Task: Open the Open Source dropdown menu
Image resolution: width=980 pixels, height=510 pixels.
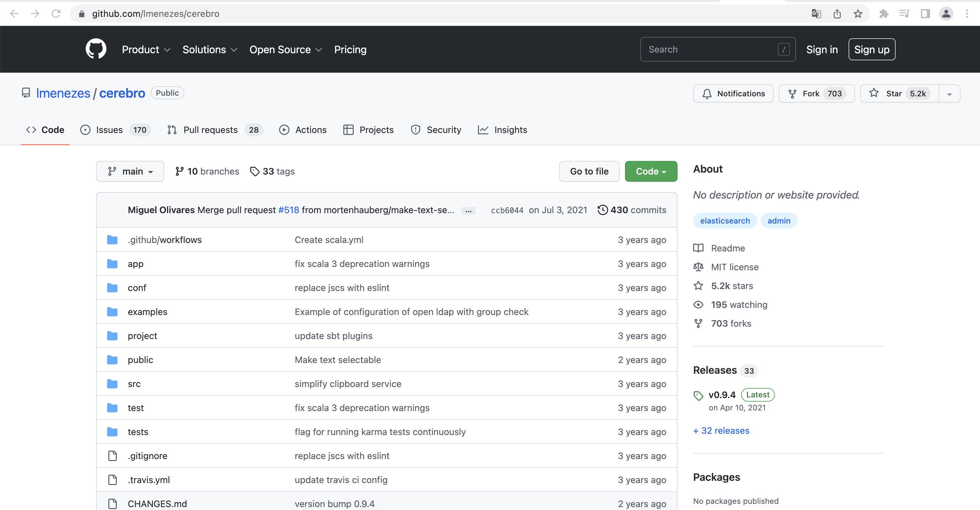Action: point(286,49)
